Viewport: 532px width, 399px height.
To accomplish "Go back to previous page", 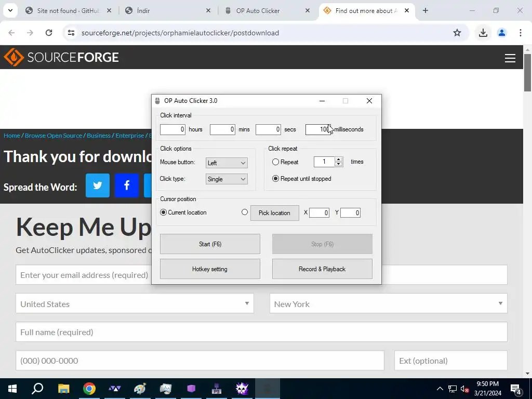I will click(11, 33).
